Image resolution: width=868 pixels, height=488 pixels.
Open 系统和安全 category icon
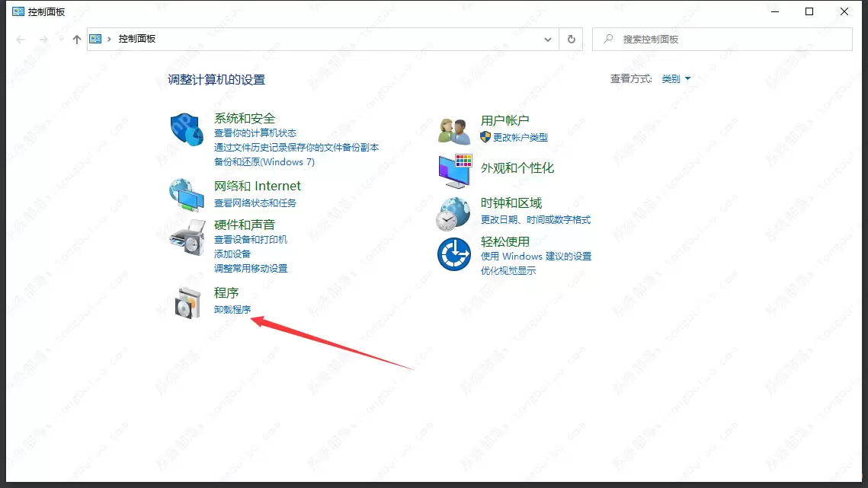187,129
